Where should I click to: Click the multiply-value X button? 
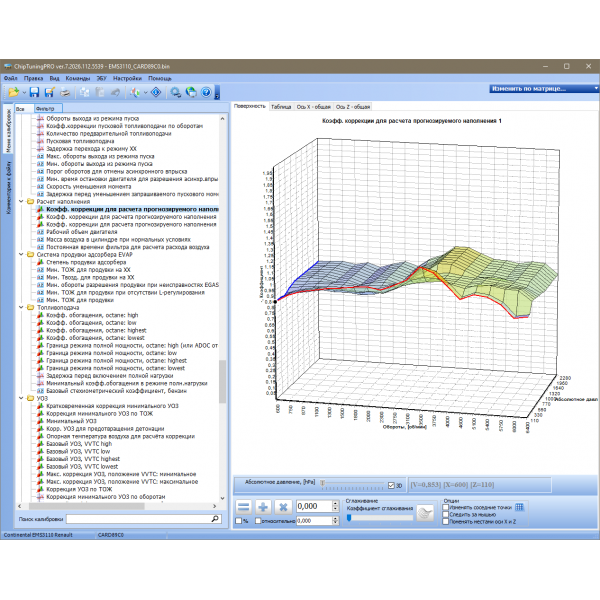pyautogui.click(x=283, y=508)
